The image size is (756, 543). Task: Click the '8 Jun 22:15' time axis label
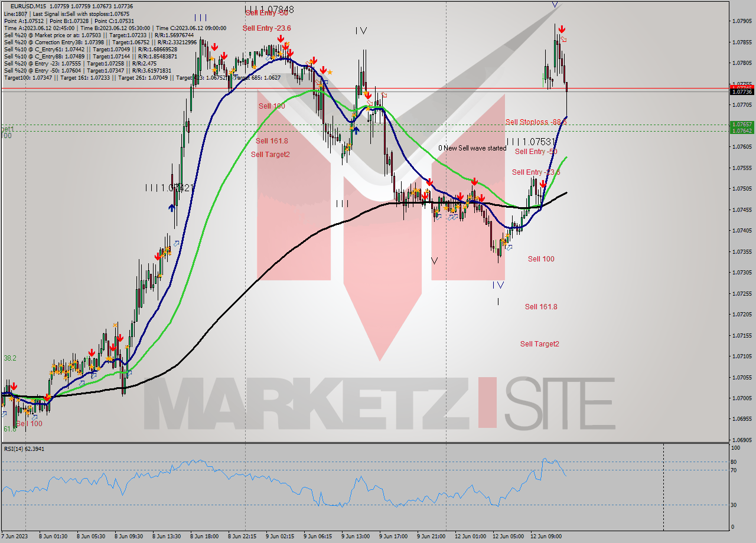point(242,537)
